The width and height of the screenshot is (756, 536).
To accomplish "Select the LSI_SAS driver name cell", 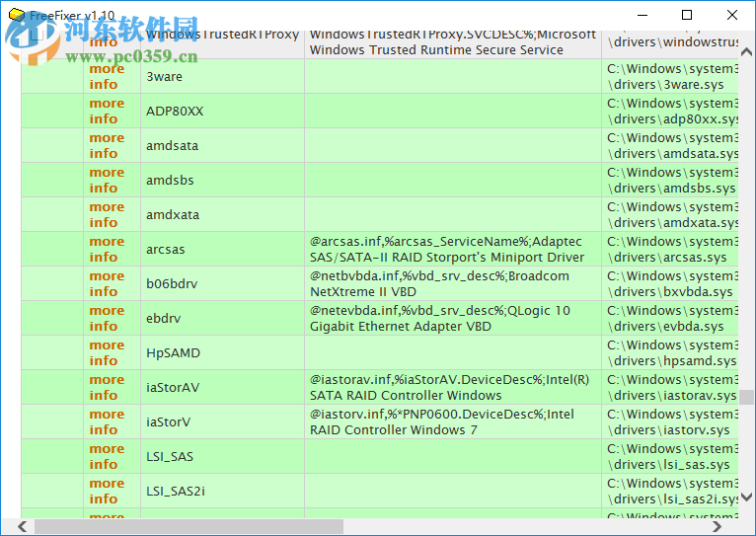I will tap(222, 456).
